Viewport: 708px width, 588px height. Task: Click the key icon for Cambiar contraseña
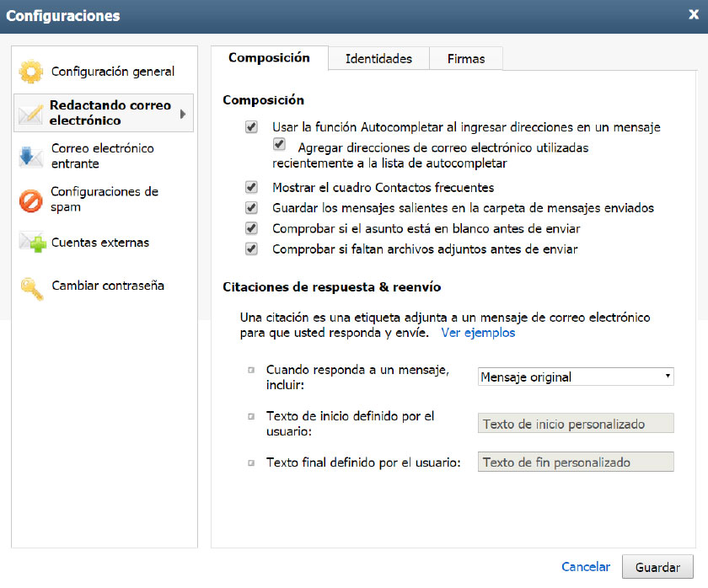[32, 288]
